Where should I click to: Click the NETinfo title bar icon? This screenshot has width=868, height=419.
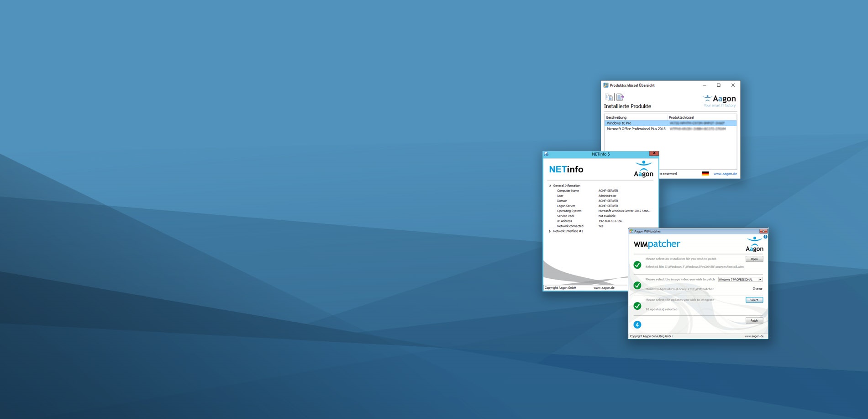(x=546, y=154)
